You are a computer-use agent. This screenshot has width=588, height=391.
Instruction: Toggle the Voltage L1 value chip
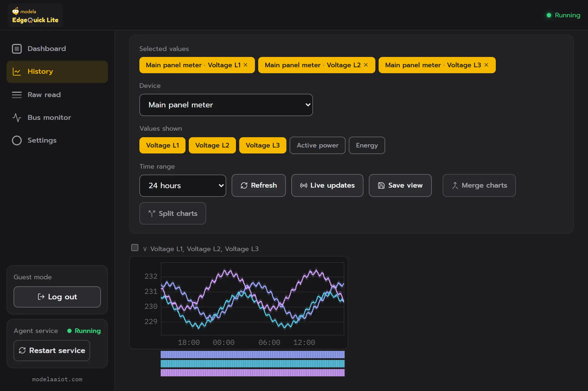tap(162, 145)
